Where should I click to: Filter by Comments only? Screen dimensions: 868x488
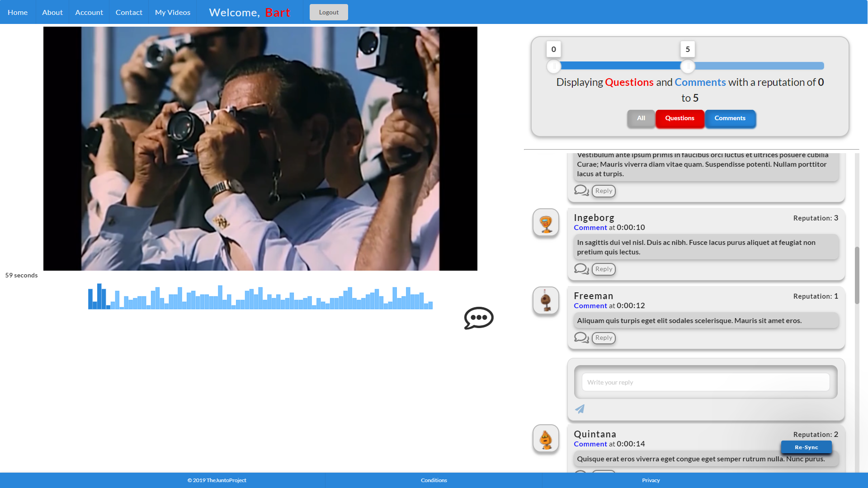730,118
